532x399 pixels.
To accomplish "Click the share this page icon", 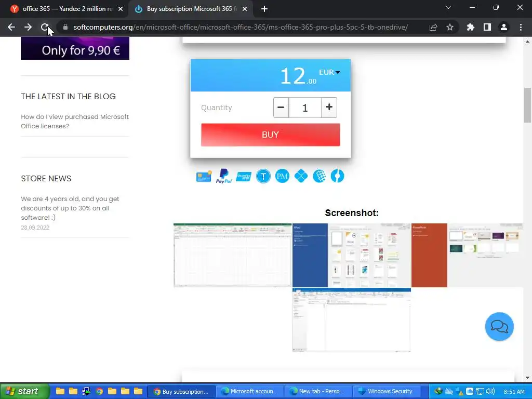I will pyautogui.click(x=433, y=27).
